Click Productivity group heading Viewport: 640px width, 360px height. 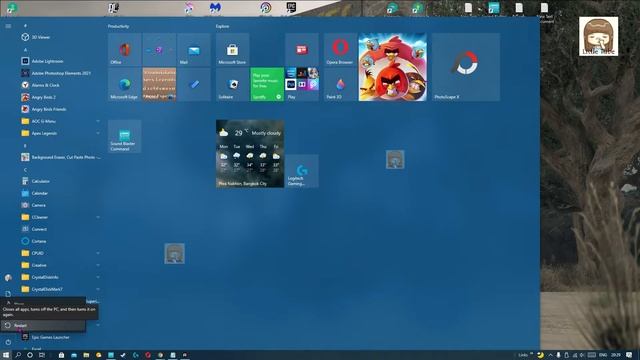tap(118, 26)
